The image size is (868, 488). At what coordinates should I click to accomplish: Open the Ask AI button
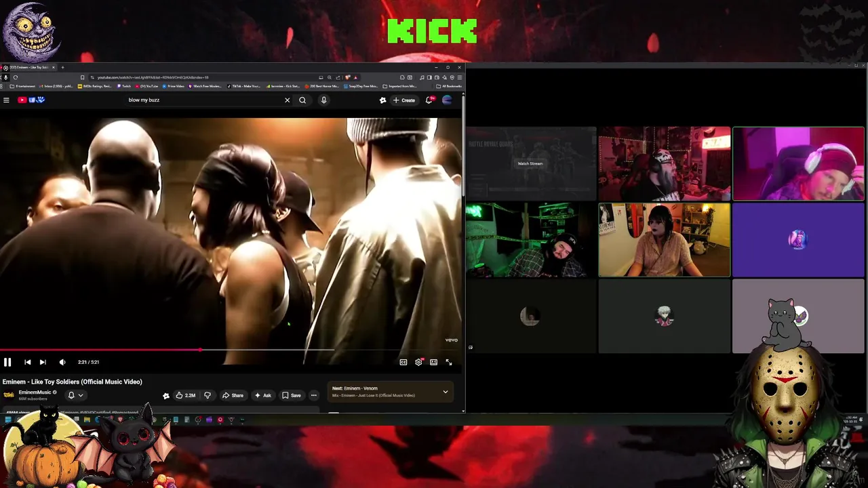click(262, 395)
